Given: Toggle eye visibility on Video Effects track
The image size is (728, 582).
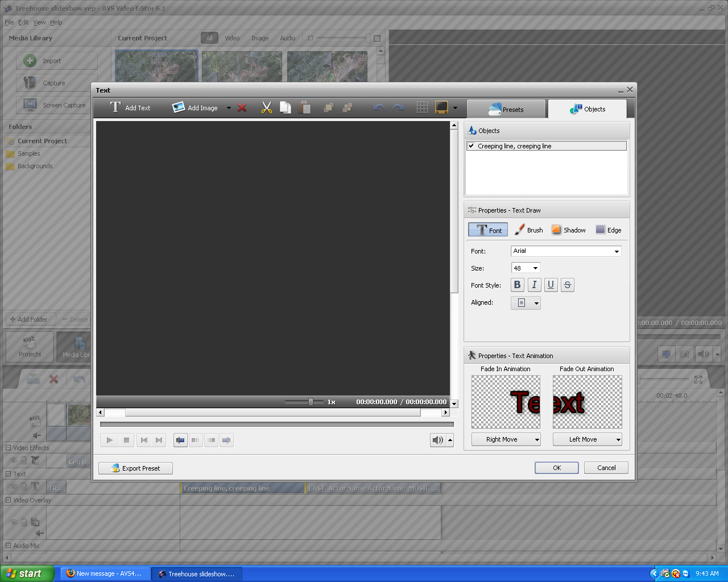Looking at the screenshot, I should tap(13, 460).
